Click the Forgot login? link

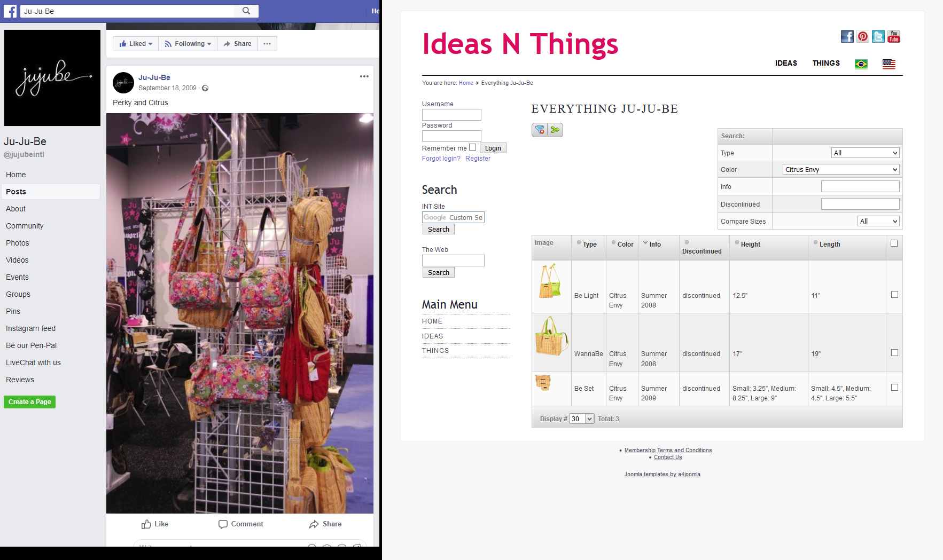(x=441, y=159)
